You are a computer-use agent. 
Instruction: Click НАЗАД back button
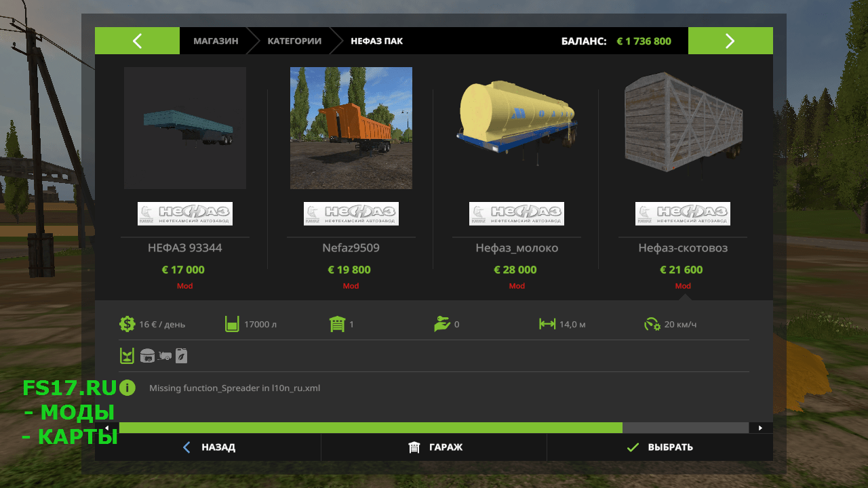[x=208, y=447]
